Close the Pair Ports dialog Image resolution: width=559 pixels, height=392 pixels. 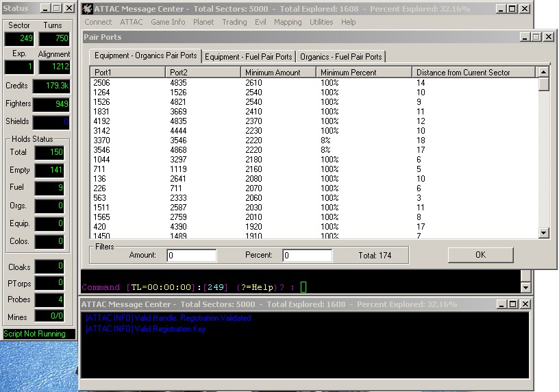tap(548, 37)
